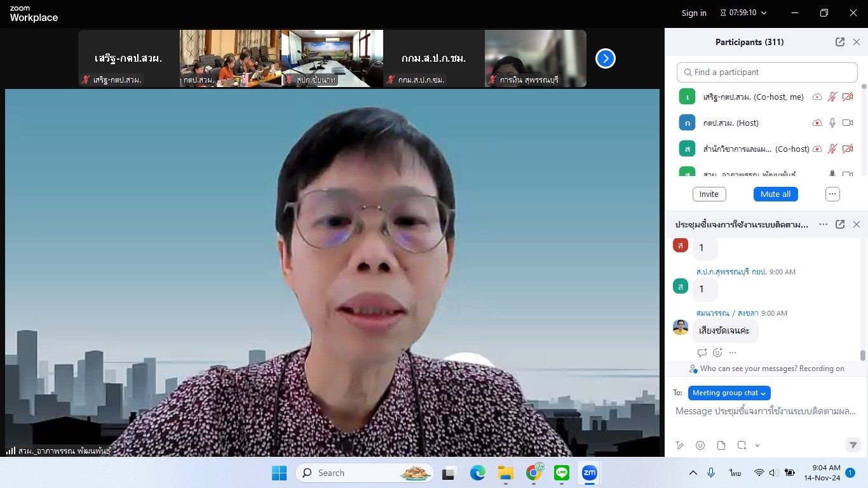868x488 pixels.
Task: Open the meeting timer 07:59:10 dropdown
Action: [x=743, y=13]
